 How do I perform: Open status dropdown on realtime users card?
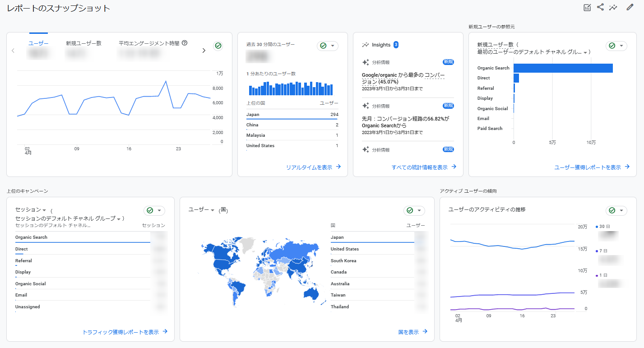click(x=328, y=46)
